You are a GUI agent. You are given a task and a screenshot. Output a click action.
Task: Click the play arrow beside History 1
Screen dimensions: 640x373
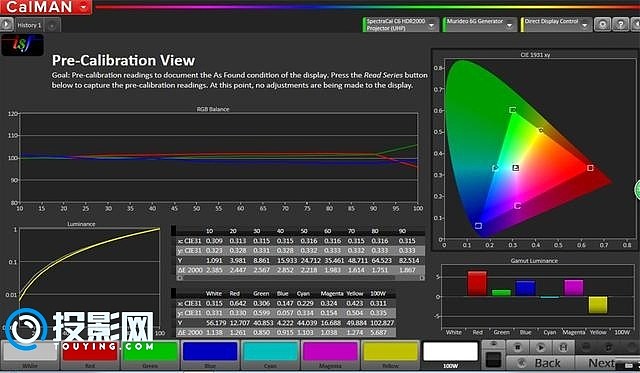point(6,24)
